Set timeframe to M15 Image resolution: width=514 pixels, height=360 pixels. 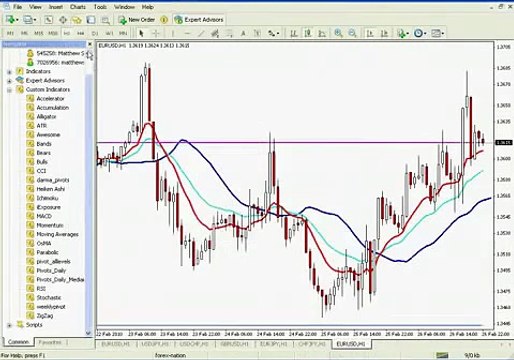point(39,33)
